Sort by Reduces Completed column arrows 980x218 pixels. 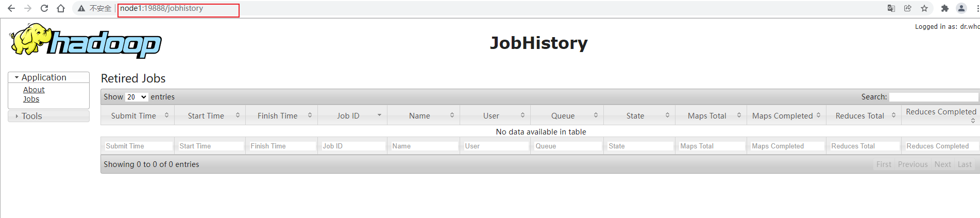pos(973,121)
